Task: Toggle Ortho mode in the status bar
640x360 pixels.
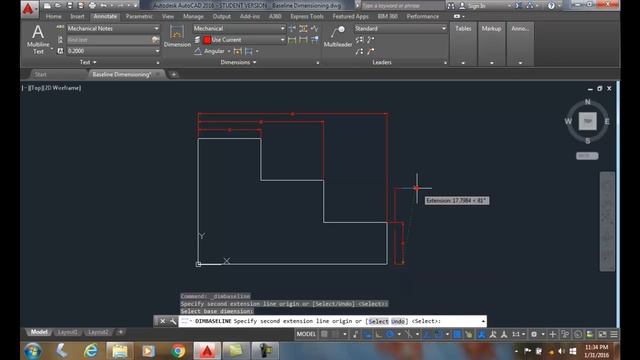Action: point(379,334)
